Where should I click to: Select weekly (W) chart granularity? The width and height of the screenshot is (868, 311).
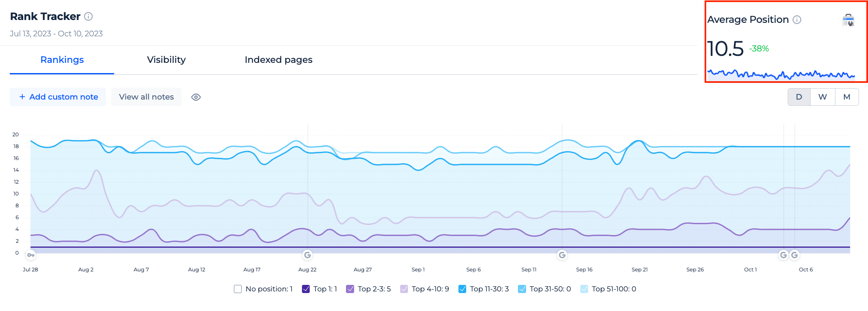[x=823, y=97]
